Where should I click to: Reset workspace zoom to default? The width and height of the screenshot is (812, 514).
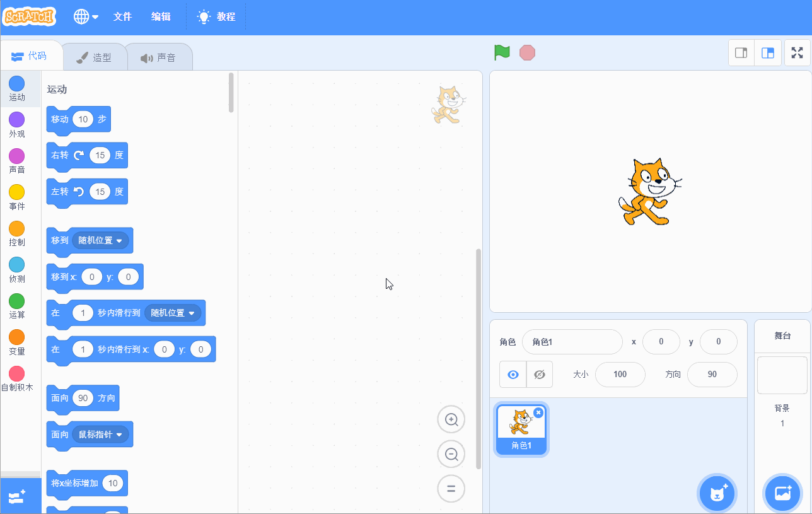pyautogui.click(x=451, y=488)
